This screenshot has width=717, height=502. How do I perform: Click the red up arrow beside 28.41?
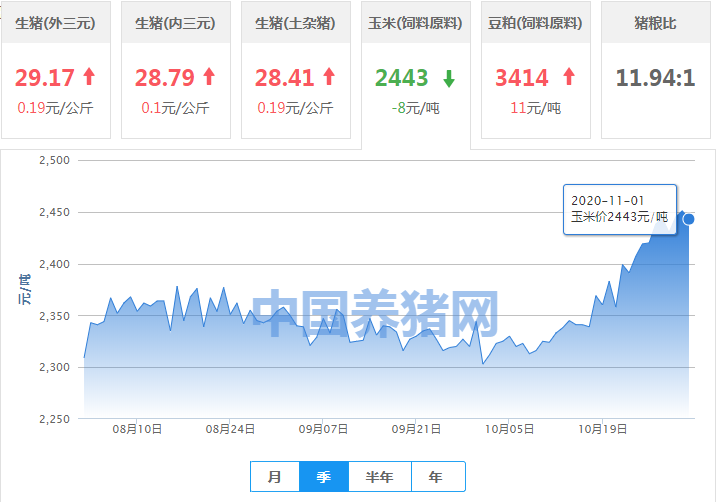click(x=329, y=77)
